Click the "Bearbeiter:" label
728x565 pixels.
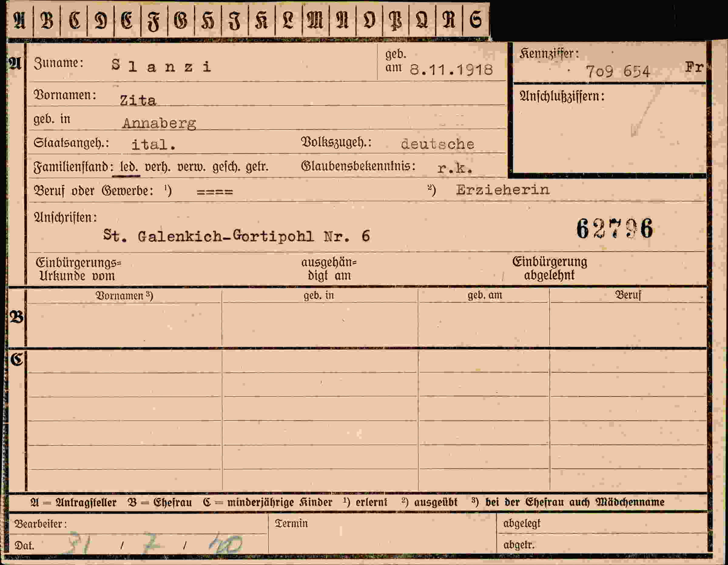point(40,524)
